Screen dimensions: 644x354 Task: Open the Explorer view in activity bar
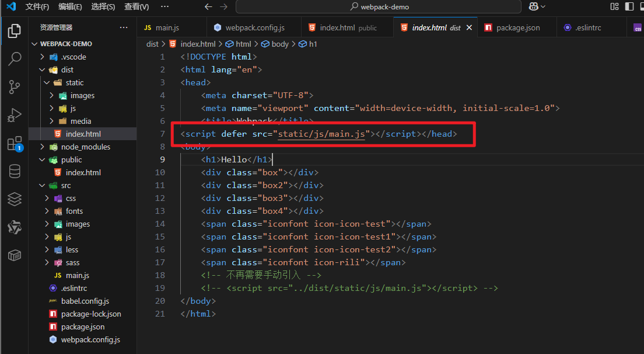point(15,31)
